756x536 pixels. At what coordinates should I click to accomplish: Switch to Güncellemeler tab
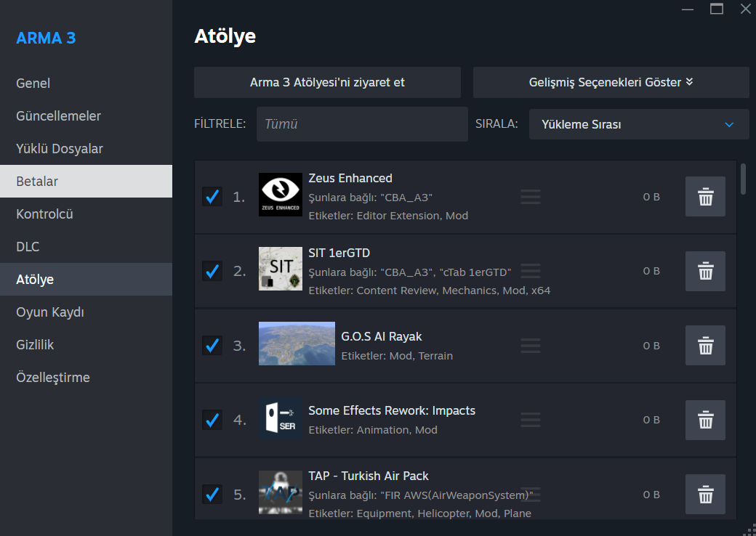click(86, 116)
